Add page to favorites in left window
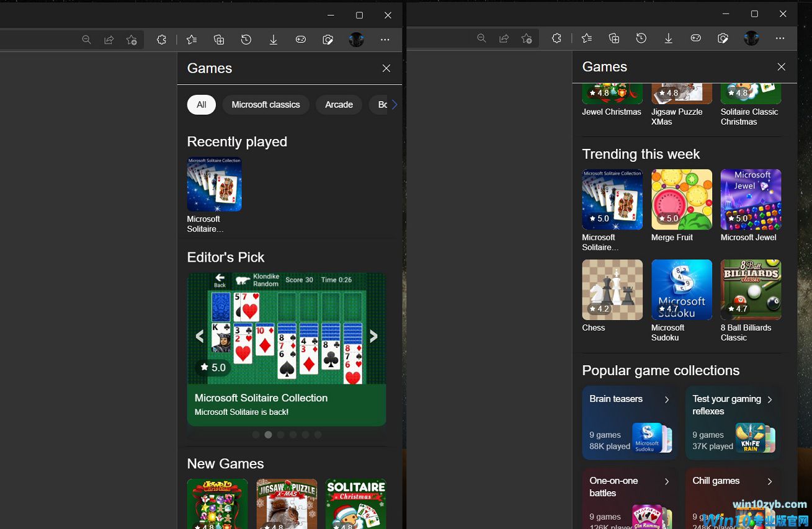 (x=132, y=40)
